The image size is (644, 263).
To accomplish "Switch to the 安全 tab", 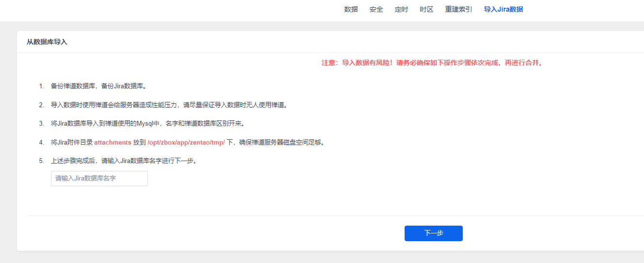I will click(x=376, y=9).
